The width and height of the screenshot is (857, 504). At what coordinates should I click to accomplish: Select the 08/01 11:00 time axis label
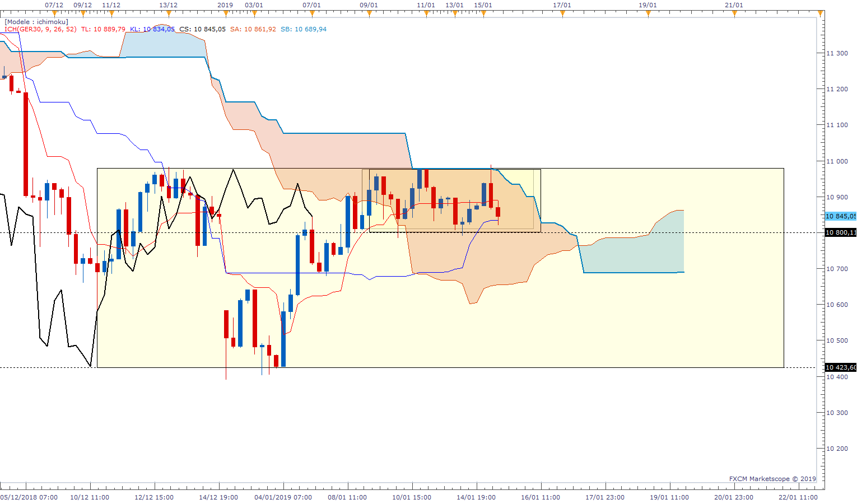[347, 497]
